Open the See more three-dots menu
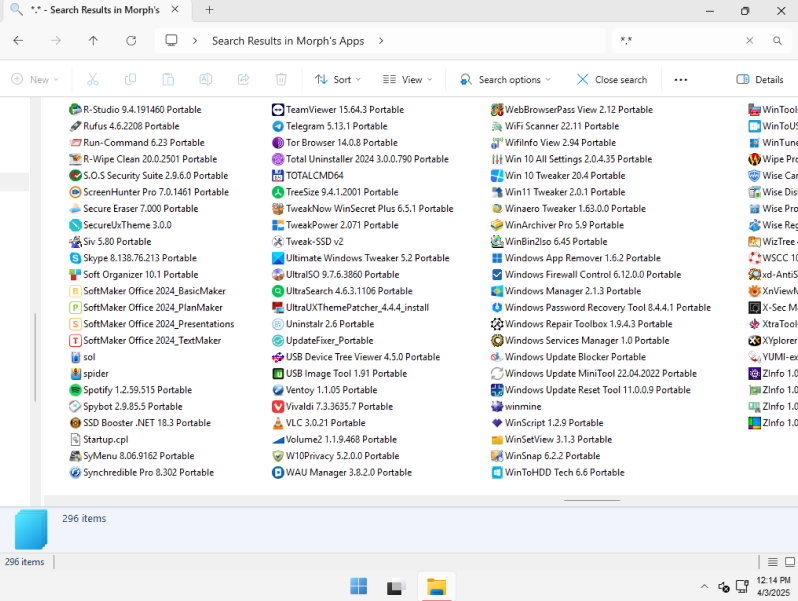798x601 pixels. click(x=680, y=80)
